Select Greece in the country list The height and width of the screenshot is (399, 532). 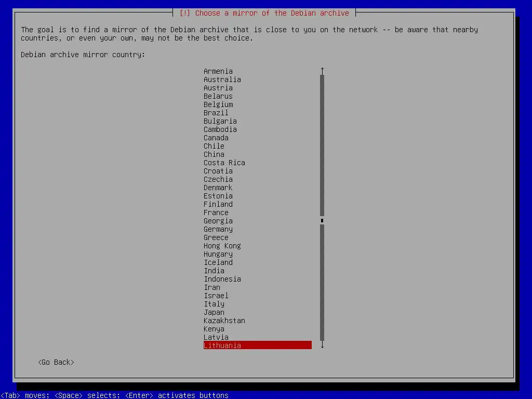[x=216, y=237]
